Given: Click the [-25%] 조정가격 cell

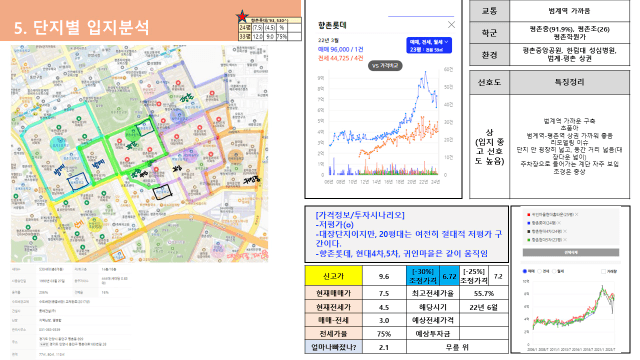Looking at the screenshot, I should (x=474, y=276).
